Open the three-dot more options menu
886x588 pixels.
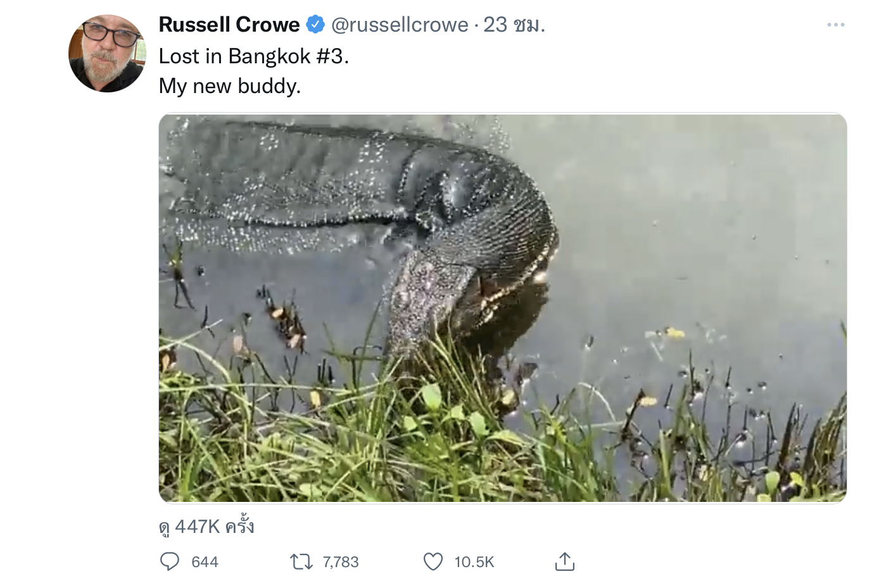click(836, 25)
